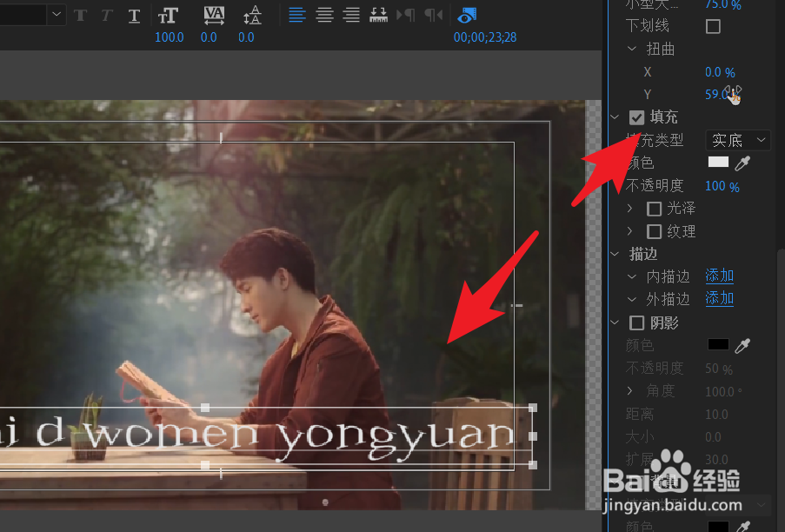Toggle the bold text style icon

click(80, 16)
